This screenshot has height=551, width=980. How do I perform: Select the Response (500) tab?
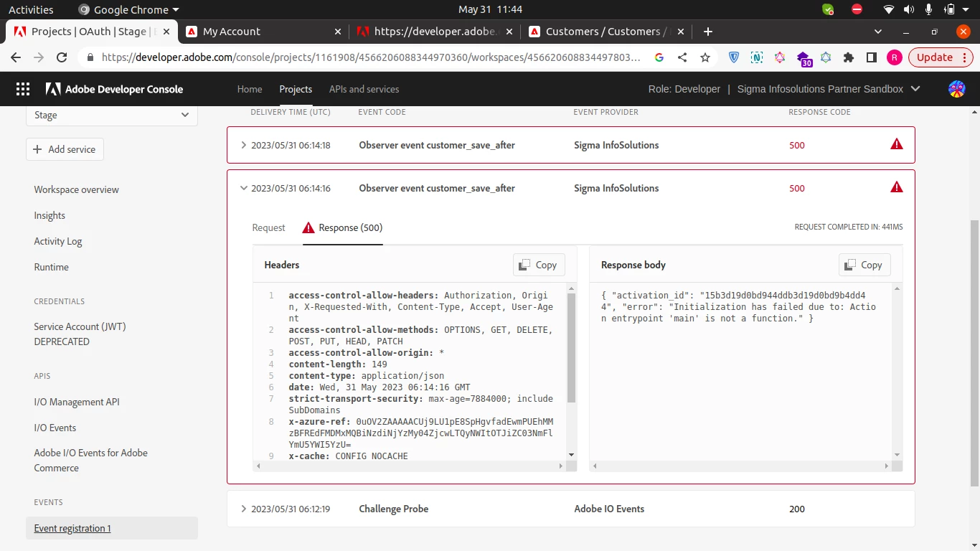tap(342, 227)
